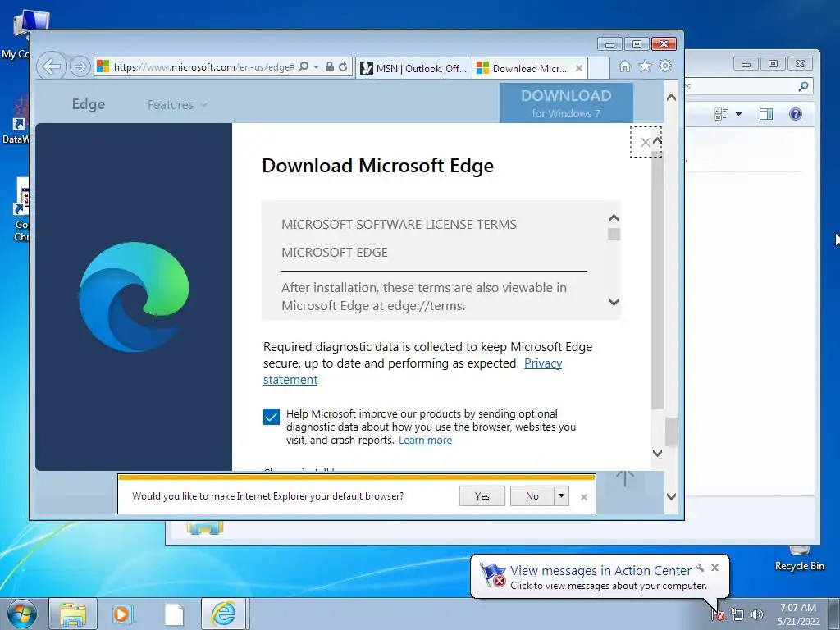
Task: Click the Internet Explorer taskbar icon
Action: point(223,614)
